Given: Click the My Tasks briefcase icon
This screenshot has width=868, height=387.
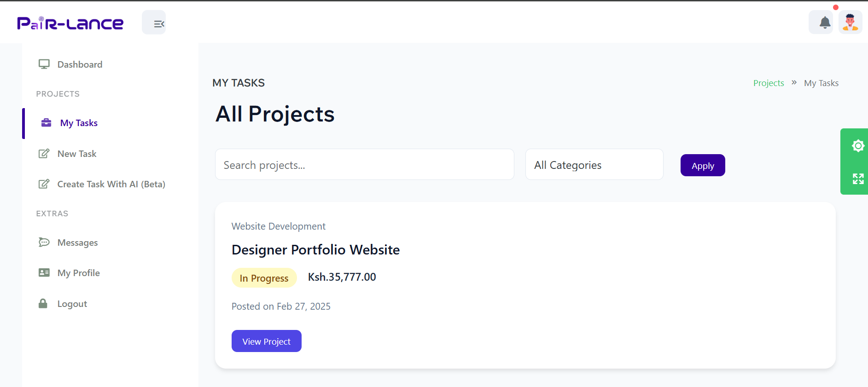Looking at the screenshot, I should tap(47, 123).
